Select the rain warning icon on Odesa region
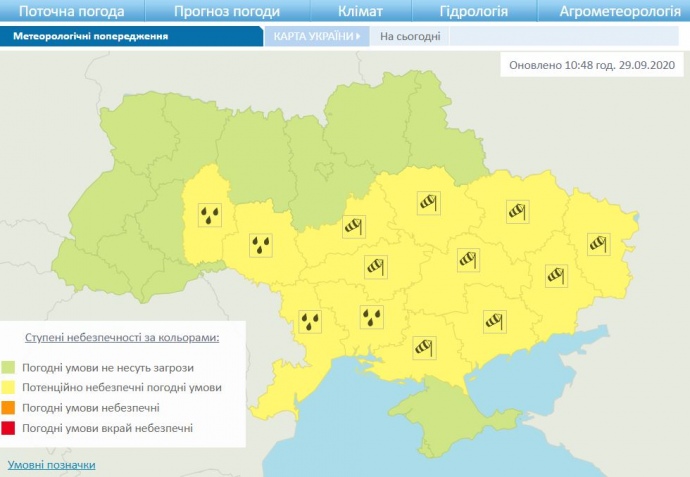This screenshot has height=477, width=690. 312,320
